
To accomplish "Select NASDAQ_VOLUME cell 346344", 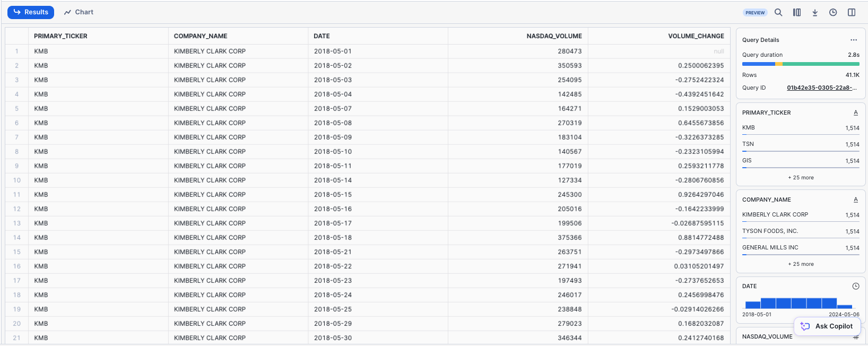I will 518,338.
